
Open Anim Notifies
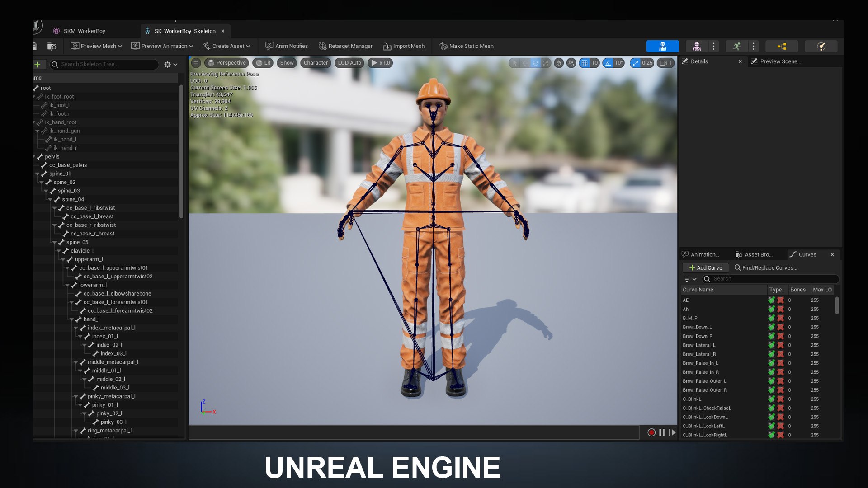(x=286, y=46)
